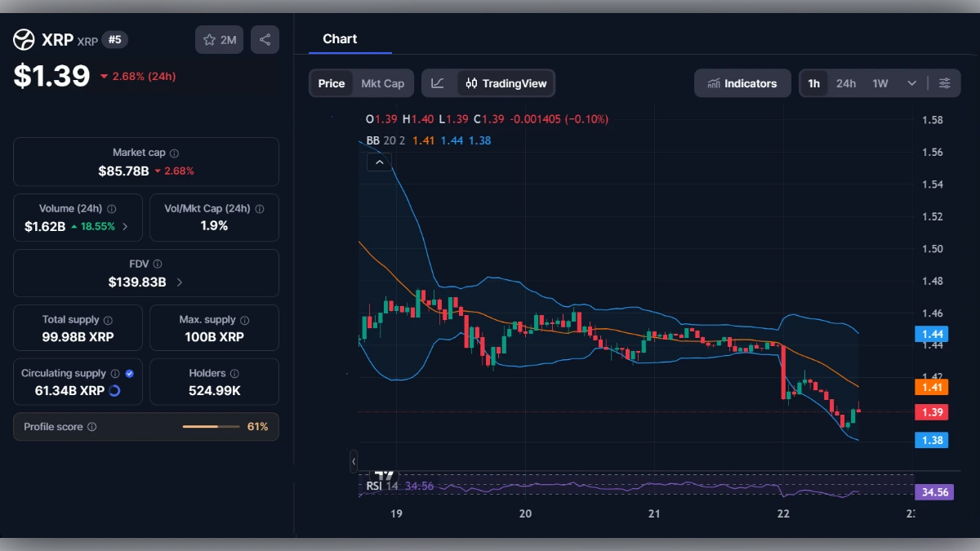Toggle to Mkt Cap view
The height and width of the screenshot is (551, 980).
382,82
